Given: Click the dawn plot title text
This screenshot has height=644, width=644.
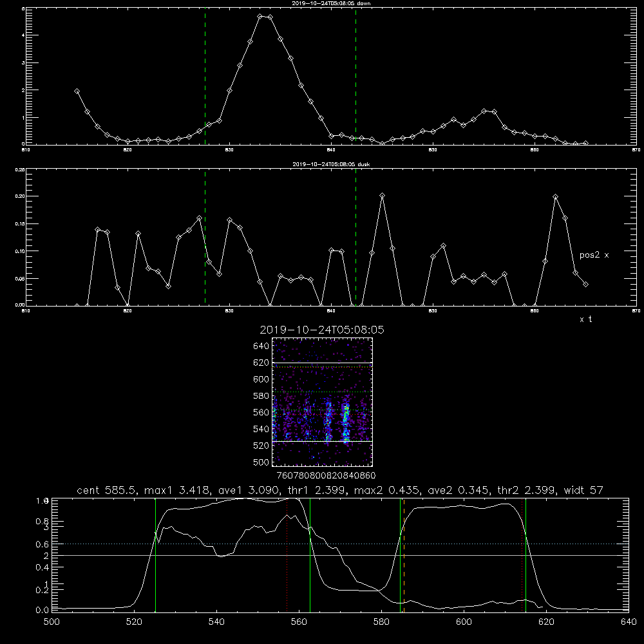Looking at the screenshot, I should point(331,3).
